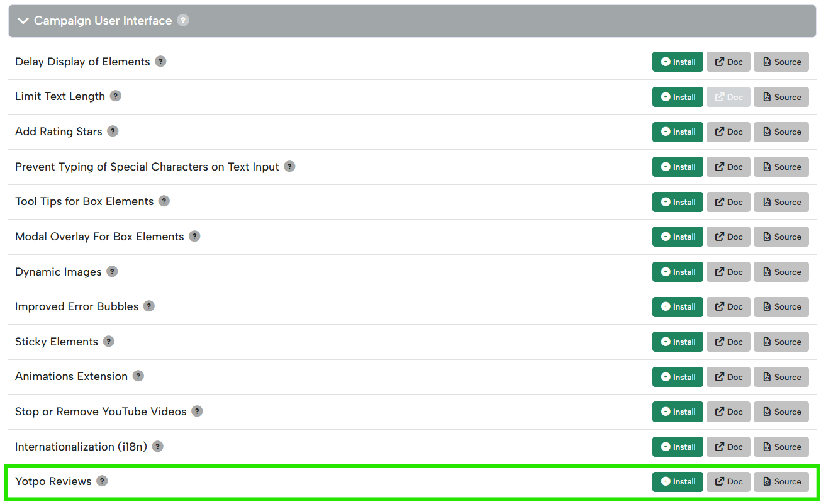Install the Animations Extension
821x504 pixels.
point(678,376)
